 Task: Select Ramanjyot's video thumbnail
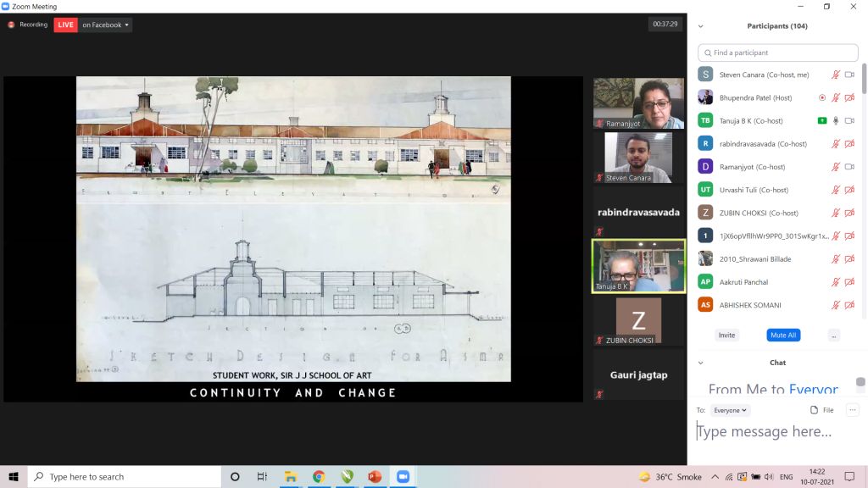(639, 103)
